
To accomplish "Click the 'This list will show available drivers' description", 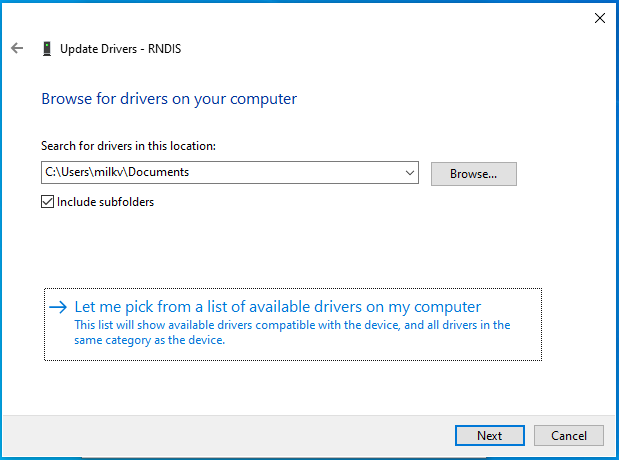I will [292, 332].
